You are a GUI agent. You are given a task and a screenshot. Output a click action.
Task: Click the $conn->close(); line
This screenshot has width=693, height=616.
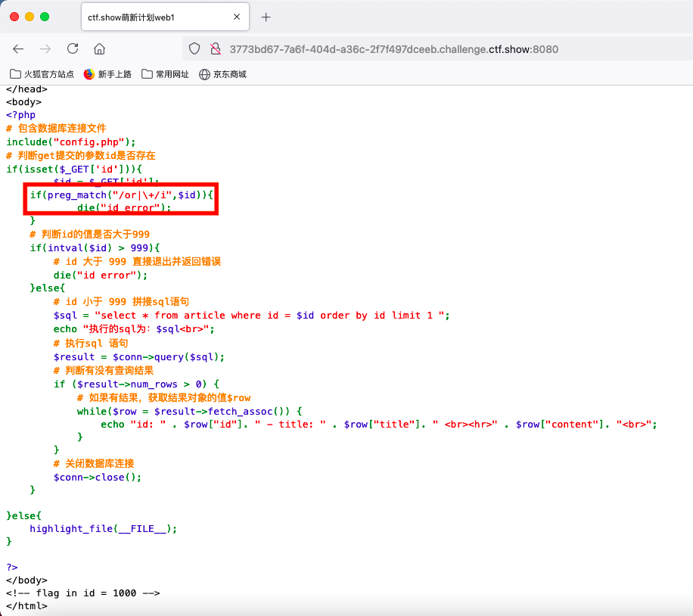98,478
